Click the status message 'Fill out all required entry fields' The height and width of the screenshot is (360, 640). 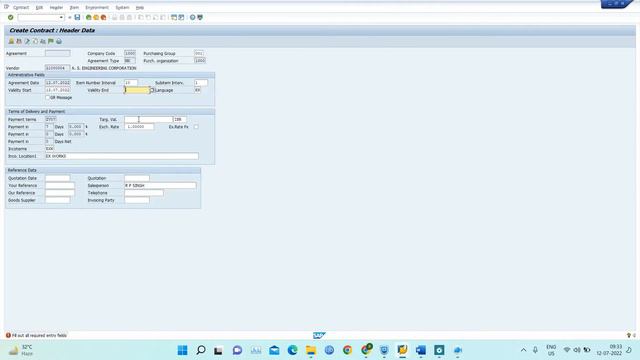pos(39,336)
